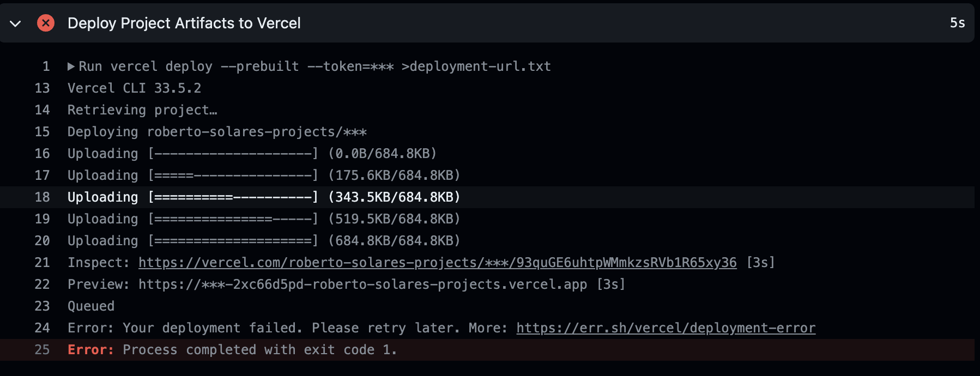Viewport: 980px width, 376px height.
Task: Collapse the Deploy Project Artifacts step
Action: tap(16, 23)
